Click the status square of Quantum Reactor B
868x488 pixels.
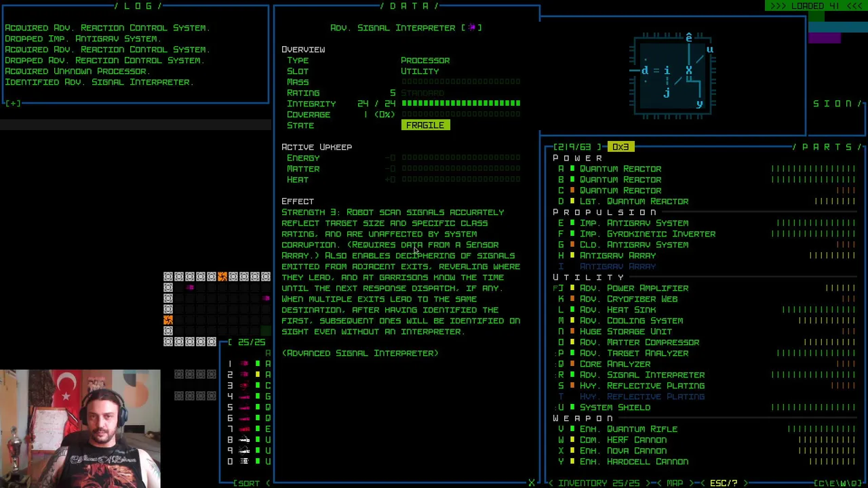[572, 180]
